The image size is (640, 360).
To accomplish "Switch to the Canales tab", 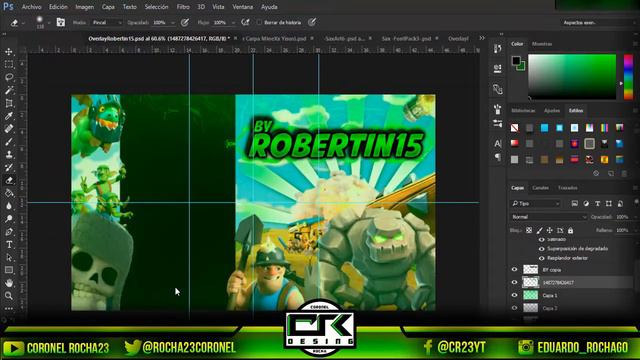I will [x=540, y=188].
